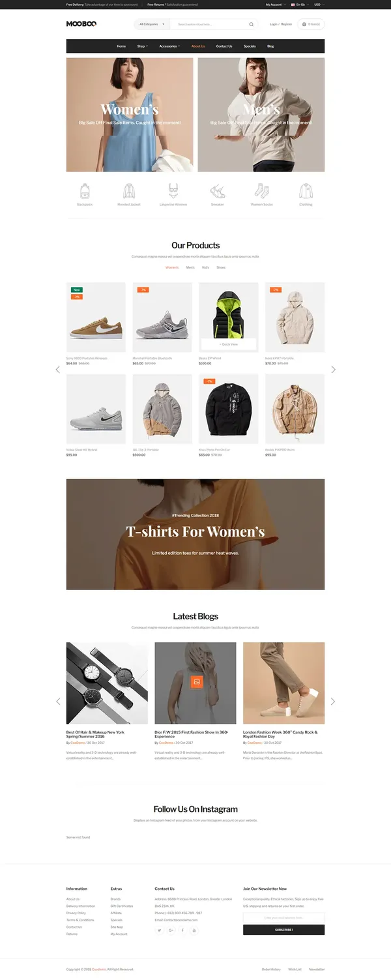Viewport: 391px width, 980px height.
Task: Open the Register link in header
Action: pos(287,24)
